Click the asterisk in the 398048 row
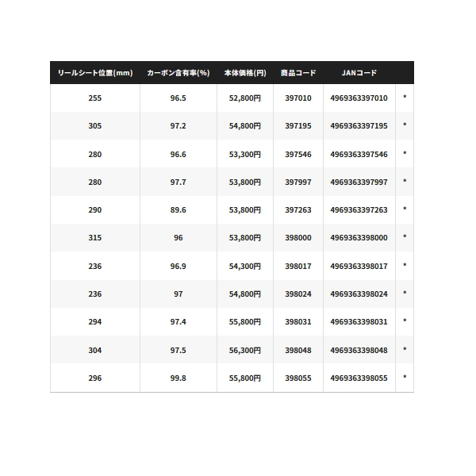The height and width of the screenshot is (476, 476). click(405, 349)
